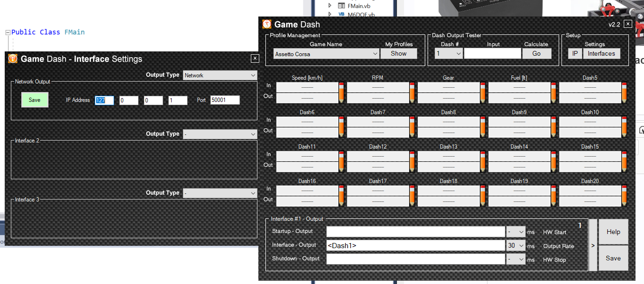Screen dimensions: 644x284
Task: Click the Dash7 pencil edit icon
Action: pos(413,127)
